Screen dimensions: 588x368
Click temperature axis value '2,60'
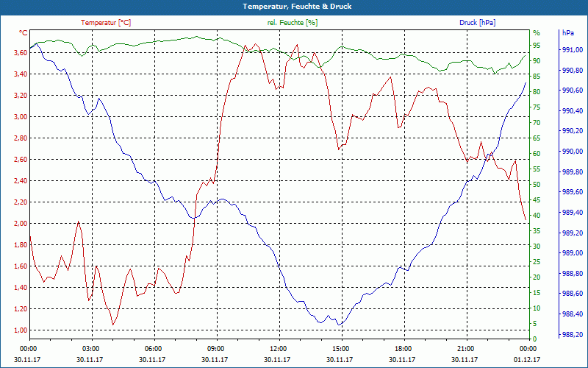tap(21, 160)
